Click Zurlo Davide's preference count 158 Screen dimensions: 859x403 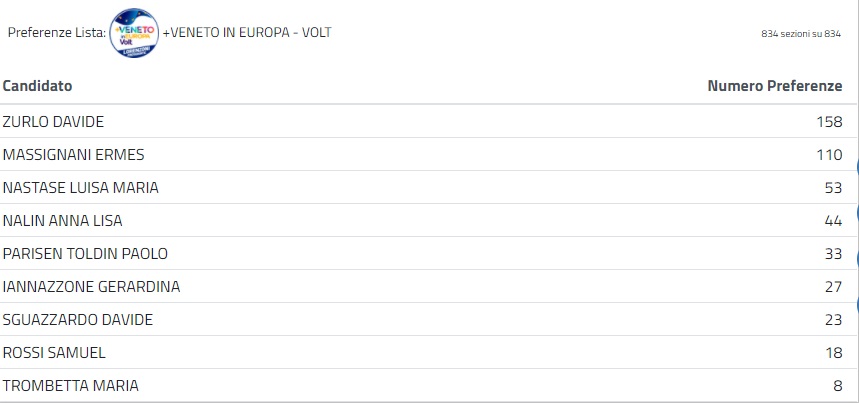coord(829,122)
